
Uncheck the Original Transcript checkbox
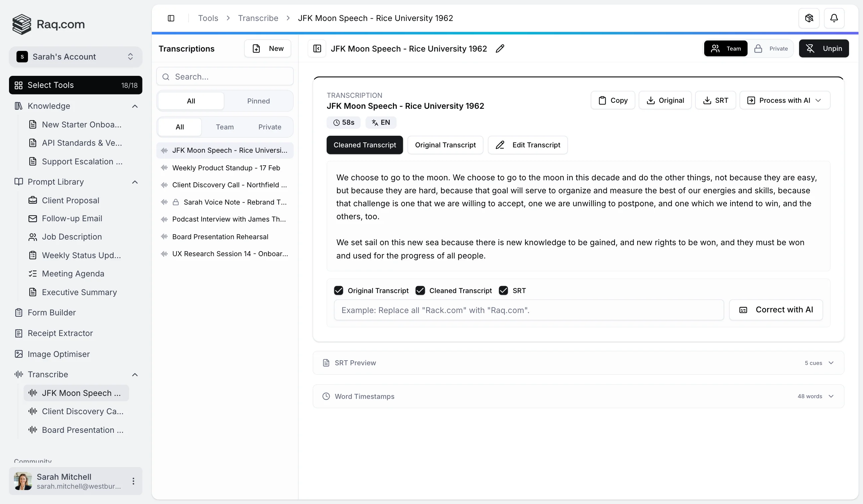click(x=339, y=290)
